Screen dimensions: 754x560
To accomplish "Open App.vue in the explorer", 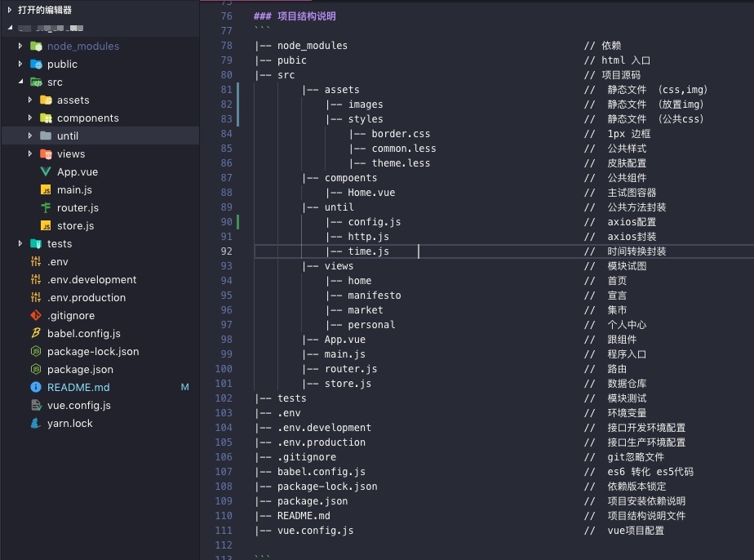I will pos(78,171).
